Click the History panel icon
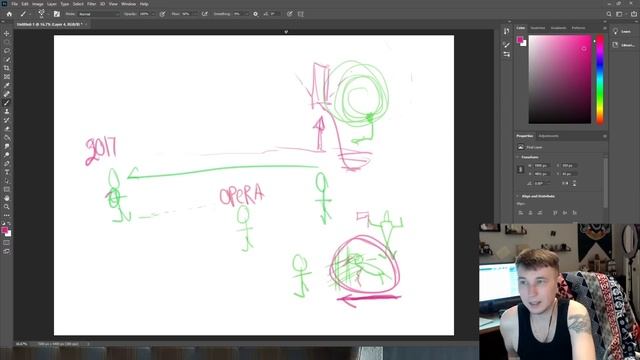Image resolution: width=640 pixels, height=360 pixels. [507, 31]
